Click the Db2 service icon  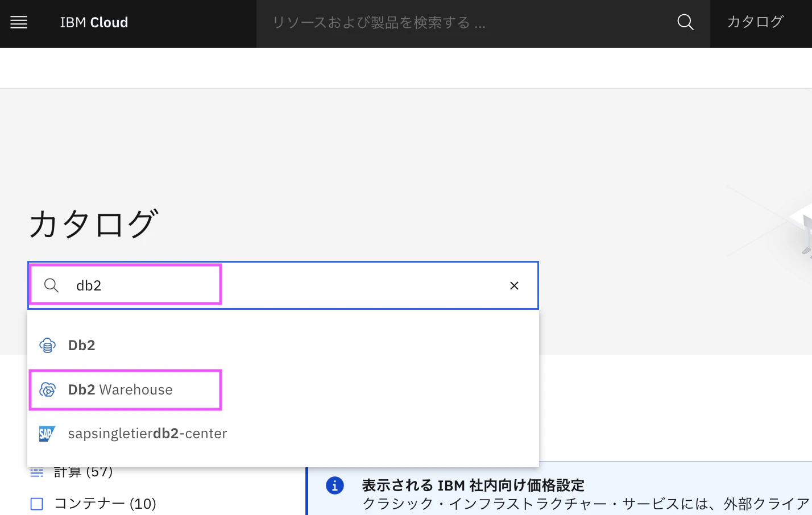(x=47, y=345)
